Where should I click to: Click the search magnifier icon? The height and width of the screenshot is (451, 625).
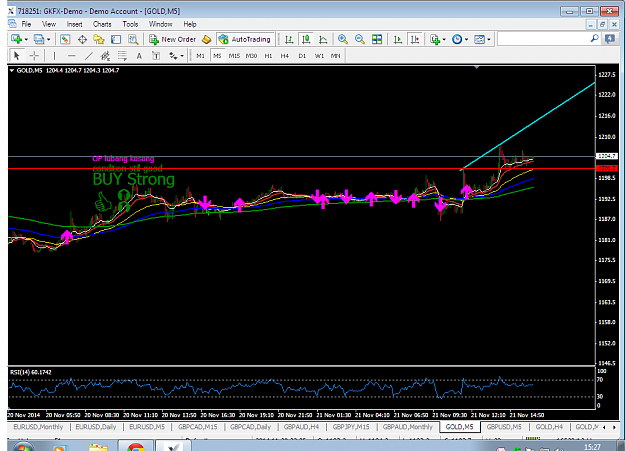(x=594, y=39)
